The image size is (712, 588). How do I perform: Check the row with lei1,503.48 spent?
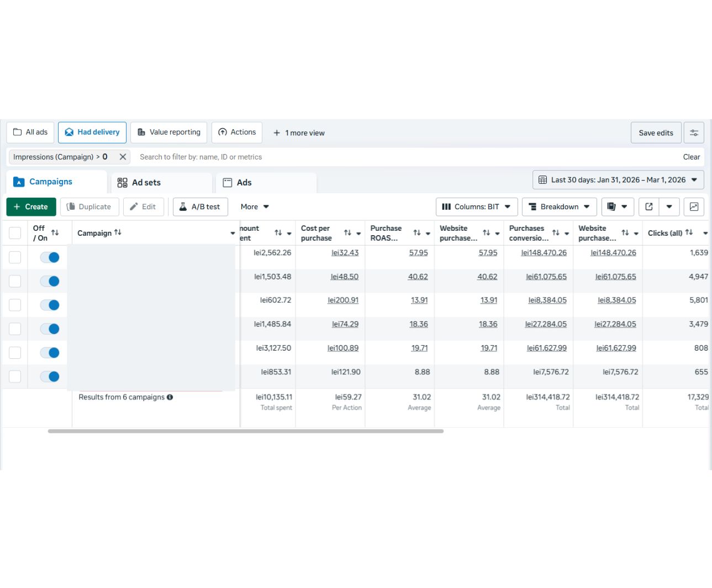point(15,281)
